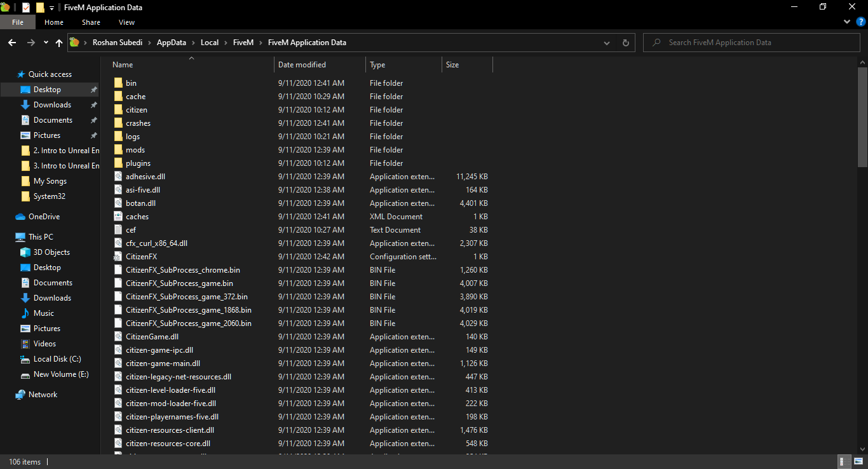Select the asi-five.dll file icon
The image size is (868, 469).
(118, 190)
